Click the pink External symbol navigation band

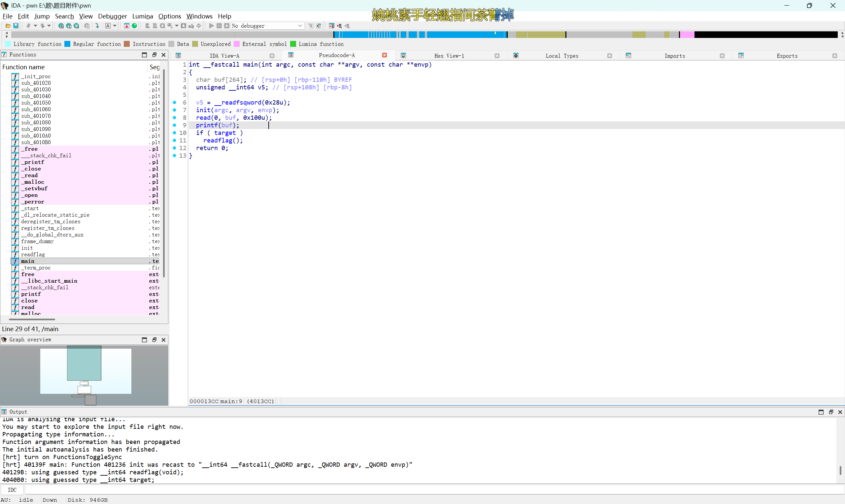coord(687,35)
